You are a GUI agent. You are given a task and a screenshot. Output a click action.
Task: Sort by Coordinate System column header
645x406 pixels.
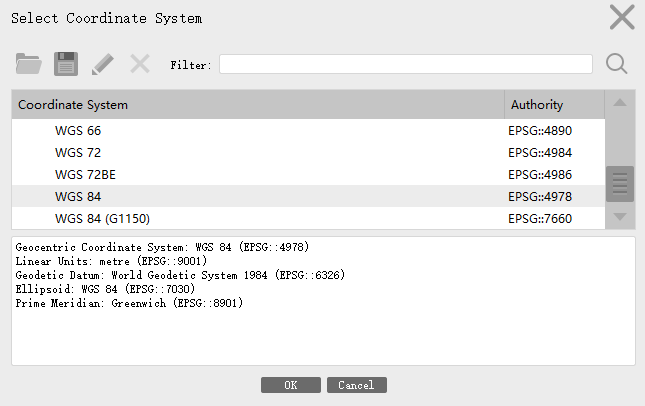coord(258,104)
